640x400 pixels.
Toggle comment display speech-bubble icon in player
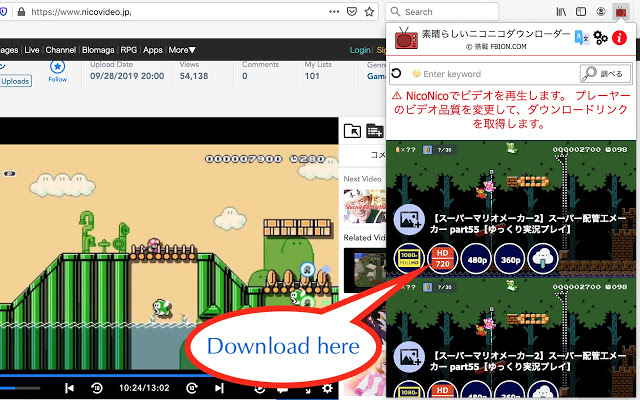tap(282, 390)
